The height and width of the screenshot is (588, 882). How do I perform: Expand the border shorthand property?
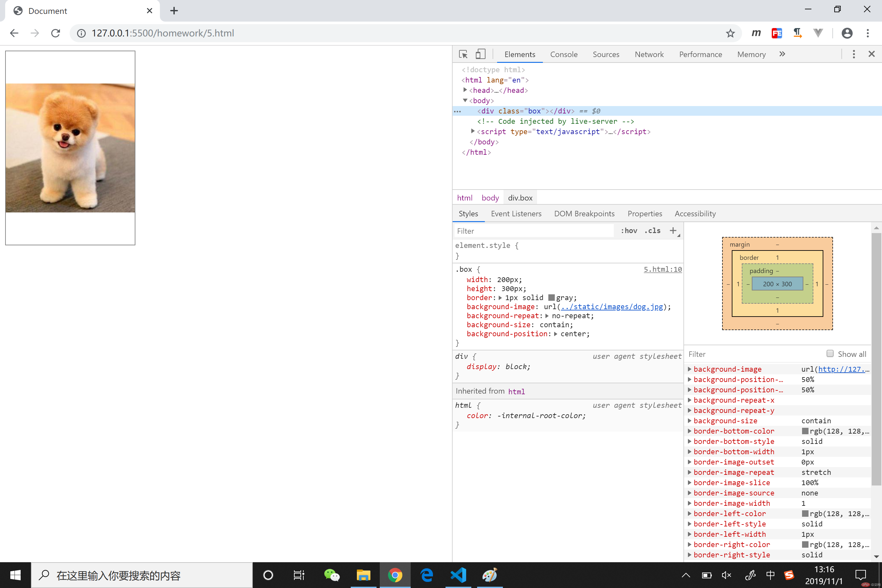tap(500, 298)
